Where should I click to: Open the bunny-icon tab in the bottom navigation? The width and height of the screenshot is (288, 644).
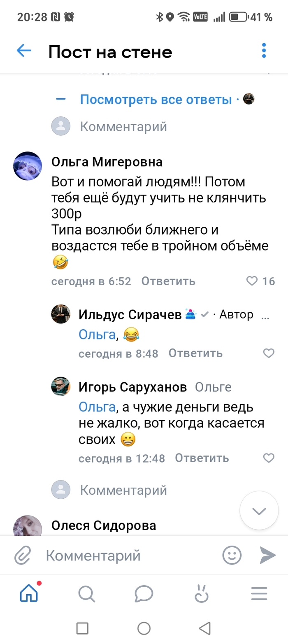(202, 594)
